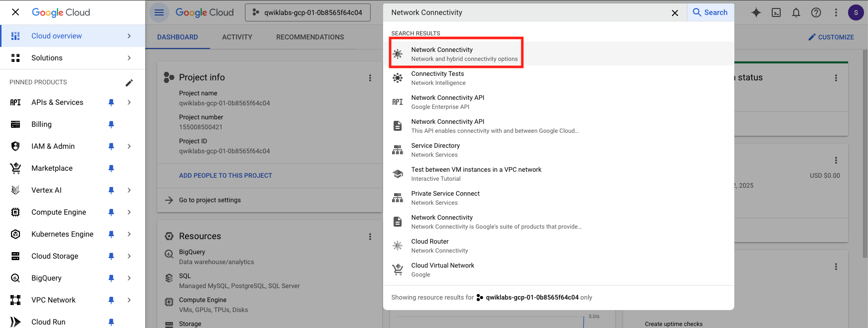Click the Compute Engine chip icon in the sidebar
The height and width of the screenshot is (328, 868).
coord(15,212)
